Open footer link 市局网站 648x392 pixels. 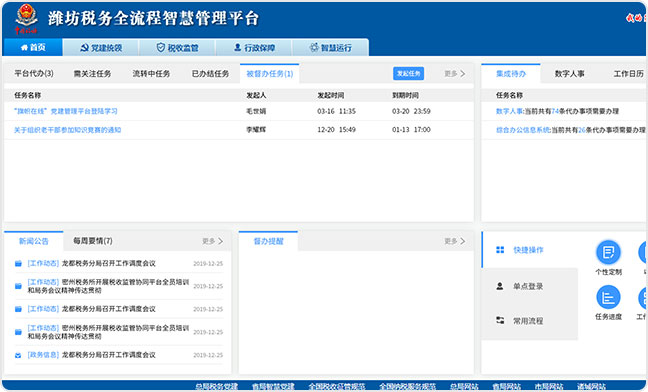pos(549,387)
